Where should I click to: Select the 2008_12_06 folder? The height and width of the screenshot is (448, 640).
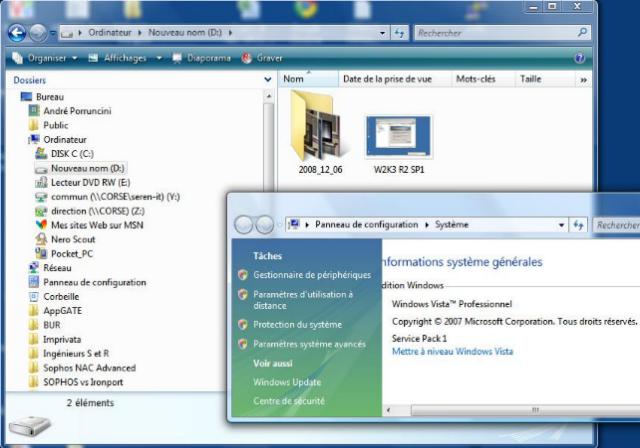(320, 132)
